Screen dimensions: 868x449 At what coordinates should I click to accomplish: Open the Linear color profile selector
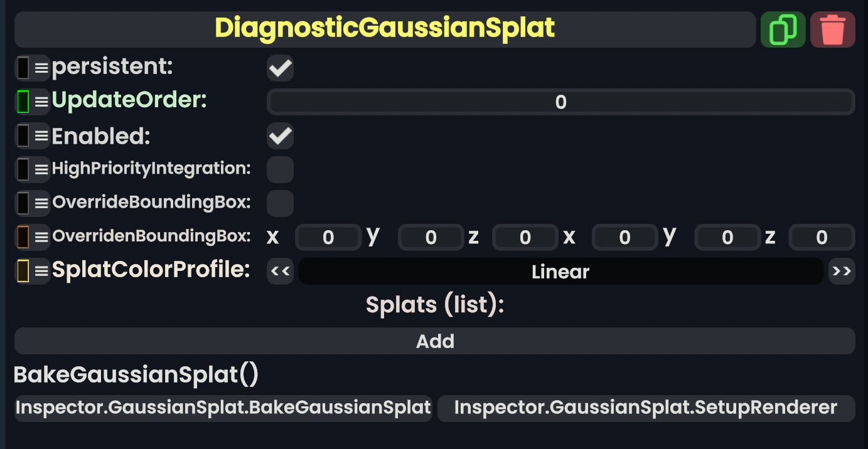tap(560, 272)
